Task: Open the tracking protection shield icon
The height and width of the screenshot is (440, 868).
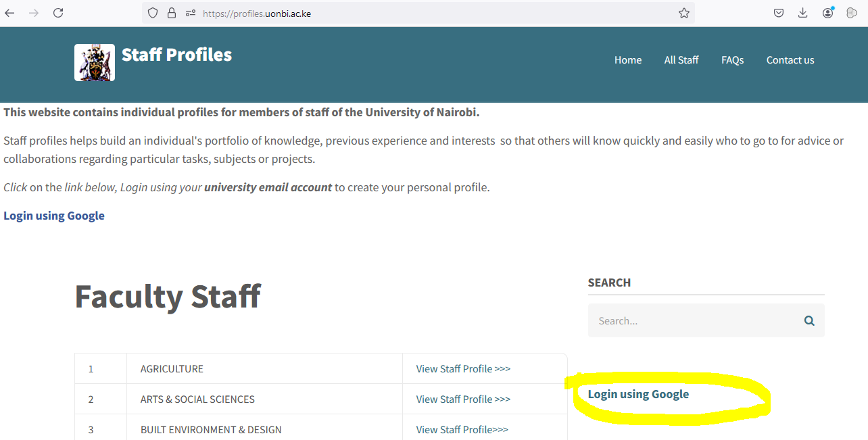Action: point(153,13)
